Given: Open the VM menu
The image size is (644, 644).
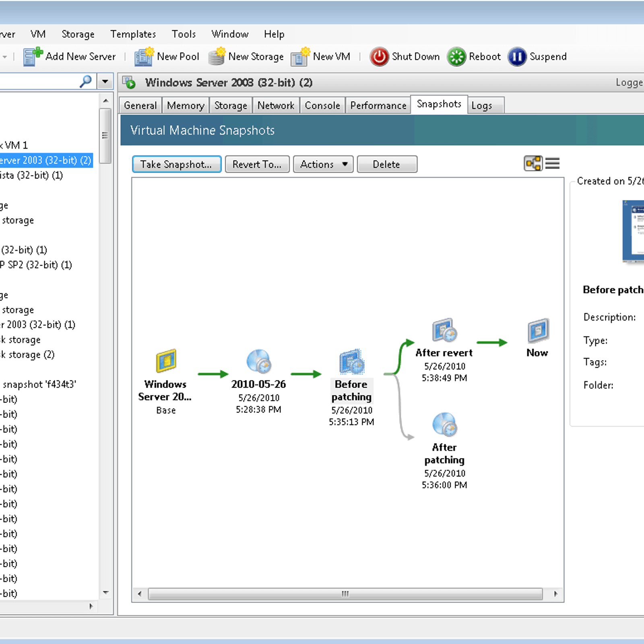Looking at the screenshot, I should tap(38, 34).
